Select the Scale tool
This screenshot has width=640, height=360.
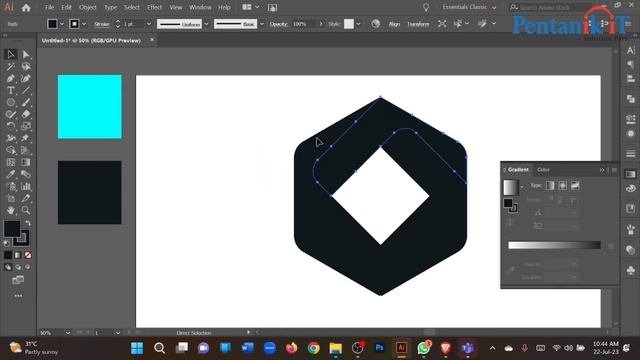tap(26, 126)
